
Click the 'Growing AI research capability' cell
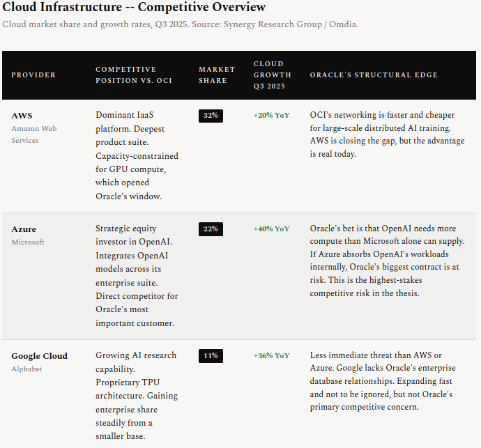click(x=137, y=396)
